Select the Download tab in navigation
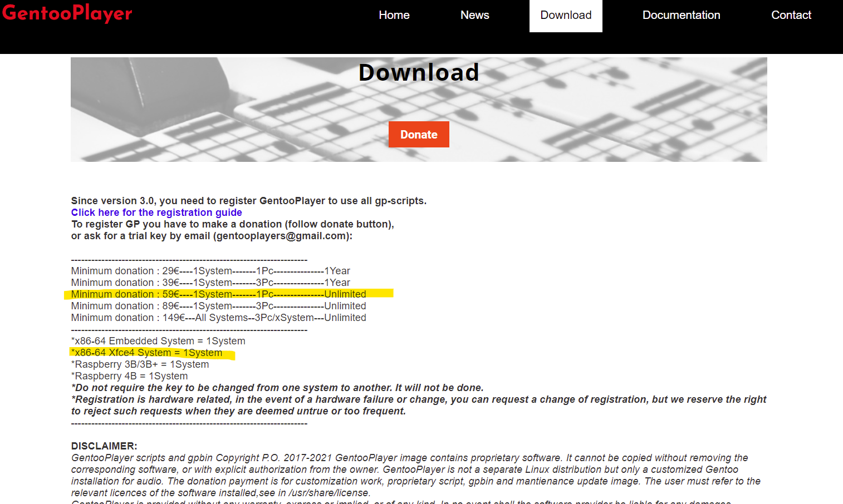Screen dimensions: 843x504 coord(566,15)
